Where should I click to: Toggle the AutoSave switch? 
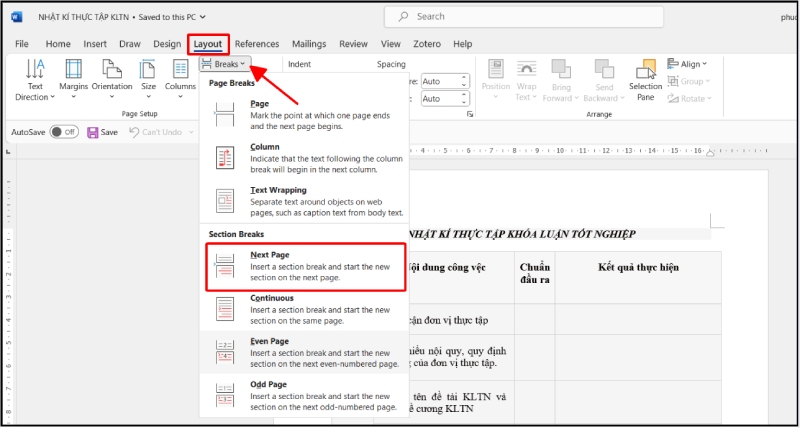pos(64,132)
